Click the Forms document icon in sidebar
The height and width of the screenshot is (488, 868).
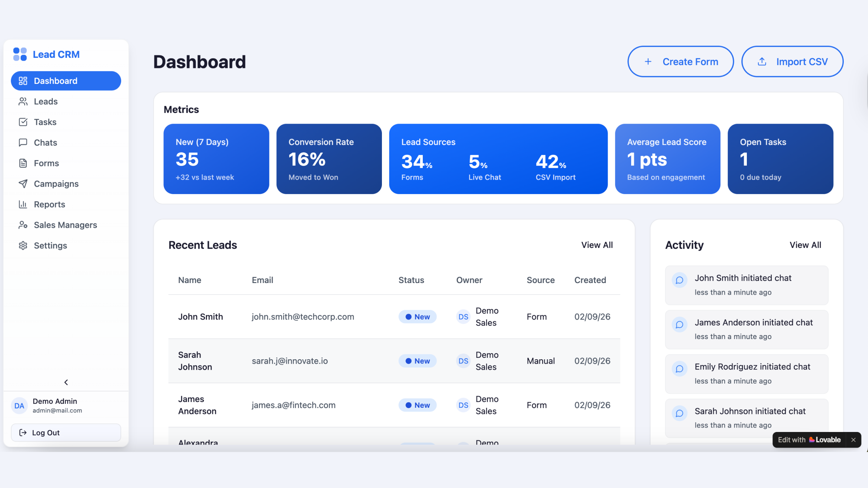coord(23,163)
